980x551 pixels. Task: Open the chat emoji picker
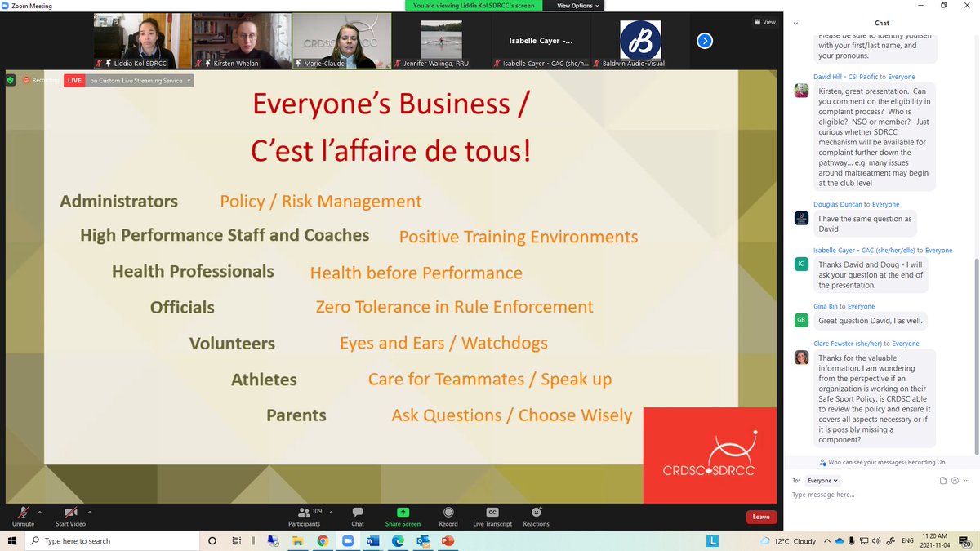coord(953,481)
